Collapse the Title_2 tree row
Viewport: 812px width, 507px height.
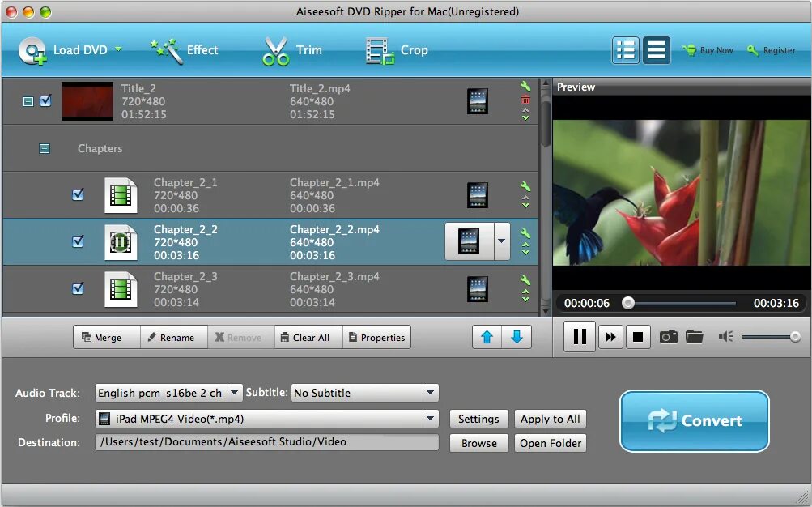coord(28,101)
